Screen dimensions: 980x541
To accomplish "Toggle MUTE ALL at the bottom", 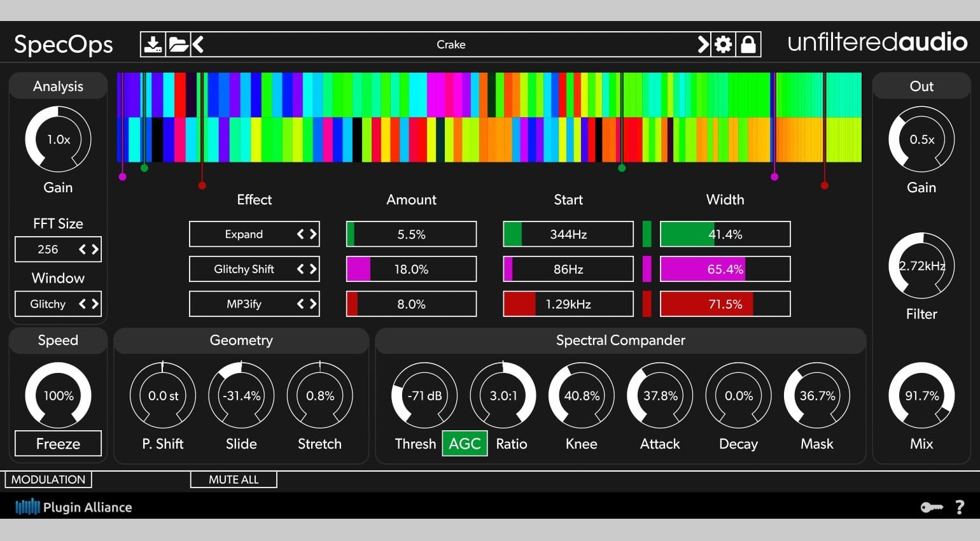I will click(x=233, y=479).
